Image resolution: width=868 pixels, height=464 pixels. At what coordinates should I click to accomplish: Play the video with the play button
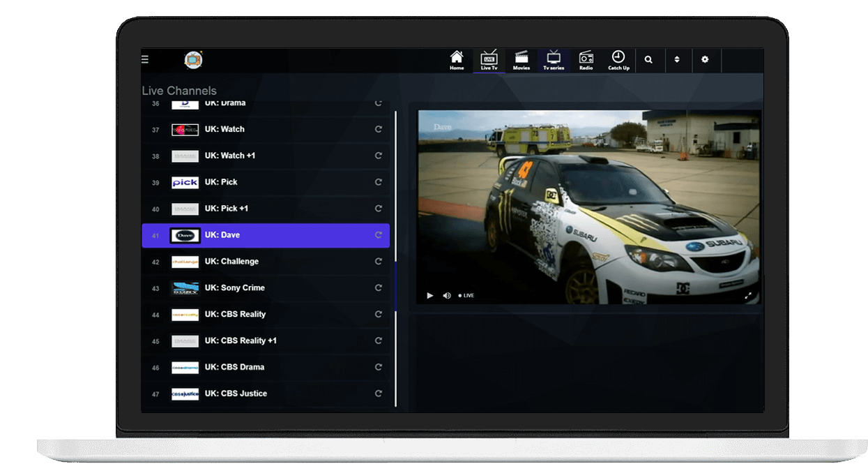point(429,296)
